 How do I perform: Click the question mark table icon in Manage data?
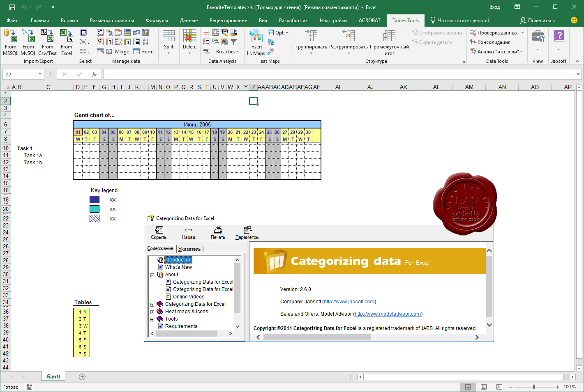point(109,42)
